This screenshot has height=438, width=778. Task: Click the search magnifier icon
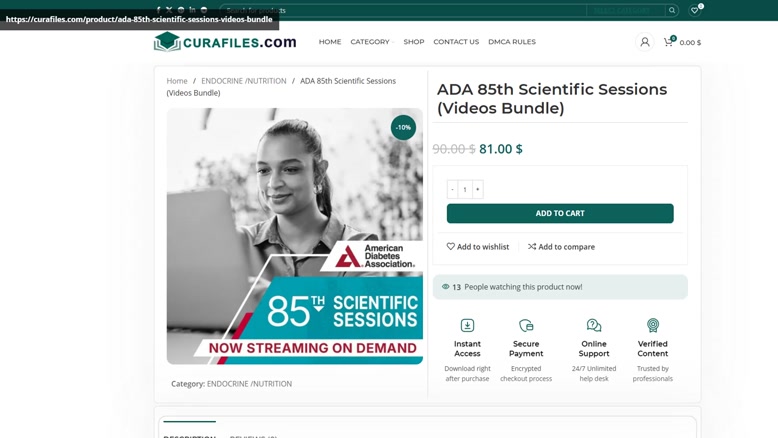(672, 10)
